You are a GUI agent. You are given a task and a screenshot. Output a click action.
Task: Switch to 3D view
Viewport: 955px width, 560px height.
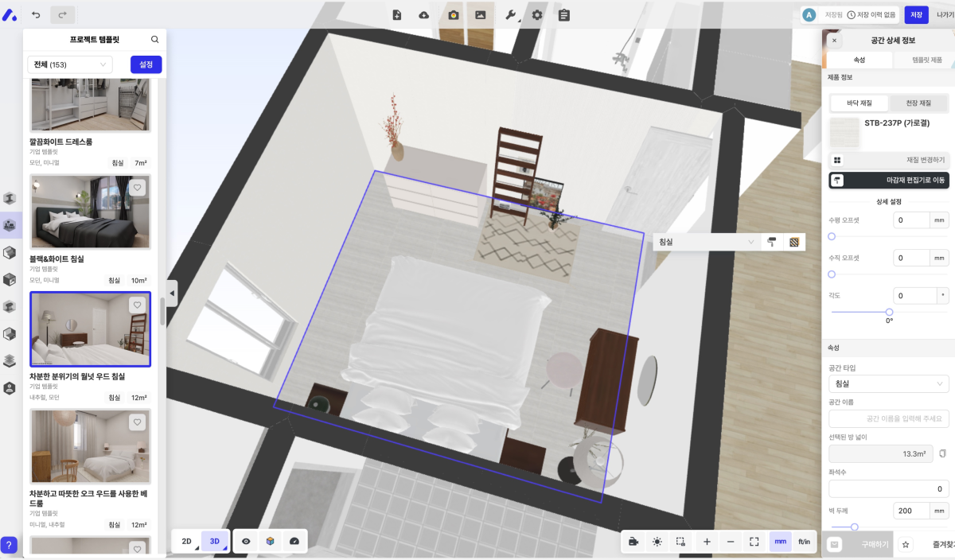click(215, 541)
